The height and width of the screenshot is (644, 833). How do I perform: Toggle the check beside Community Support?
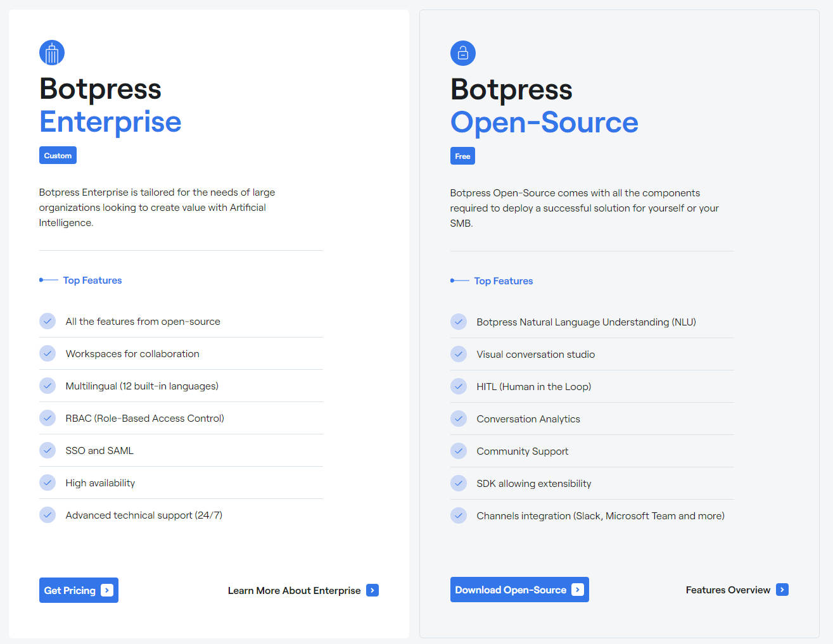459,451
